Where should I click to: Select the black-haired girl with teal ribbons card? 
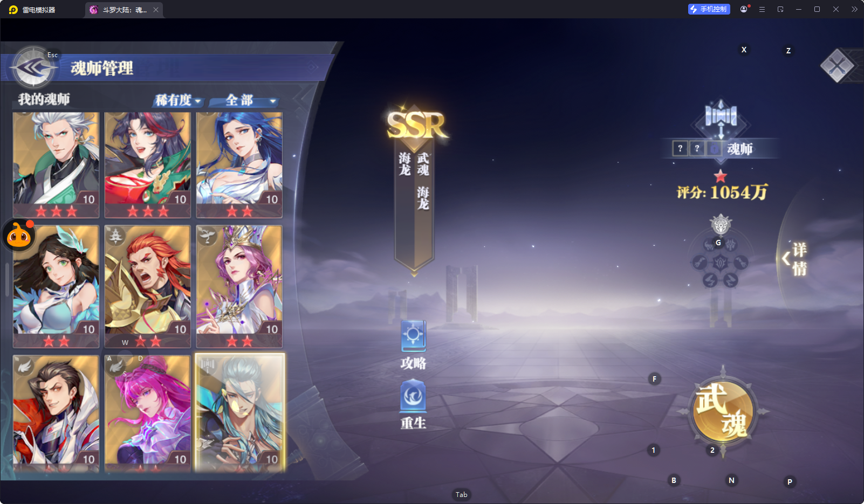[x=56, y=286]
